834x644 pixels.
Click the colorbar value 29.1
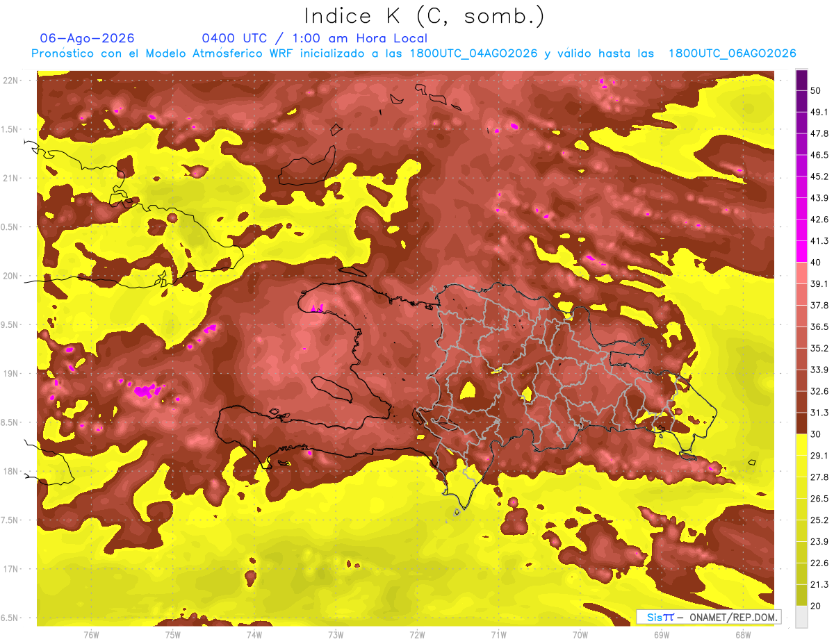coord(819,455)
